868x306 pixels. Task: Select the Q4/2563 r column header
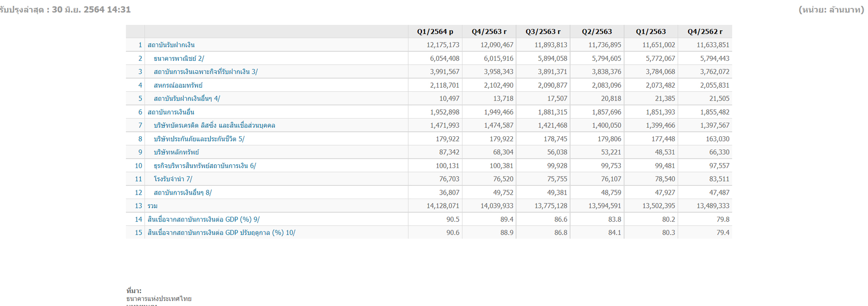(489, 32)
